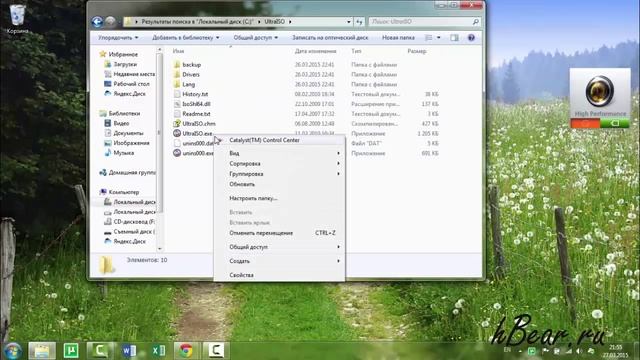Open the Windows Start orb
The height and width of the screenshot is (360, 640).
point(13,351)
